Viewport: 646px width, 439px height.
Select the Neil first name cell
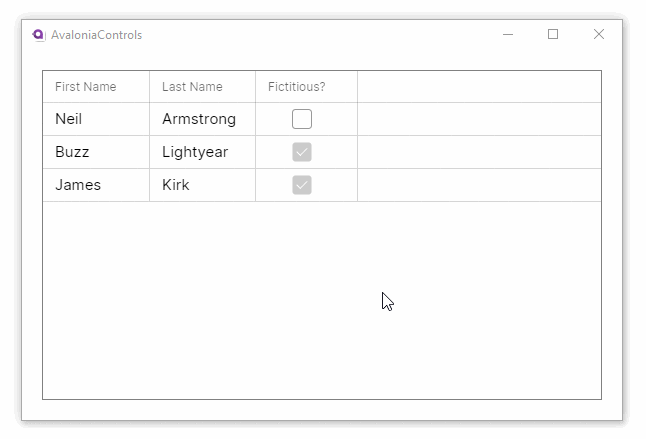click(69, 119)
